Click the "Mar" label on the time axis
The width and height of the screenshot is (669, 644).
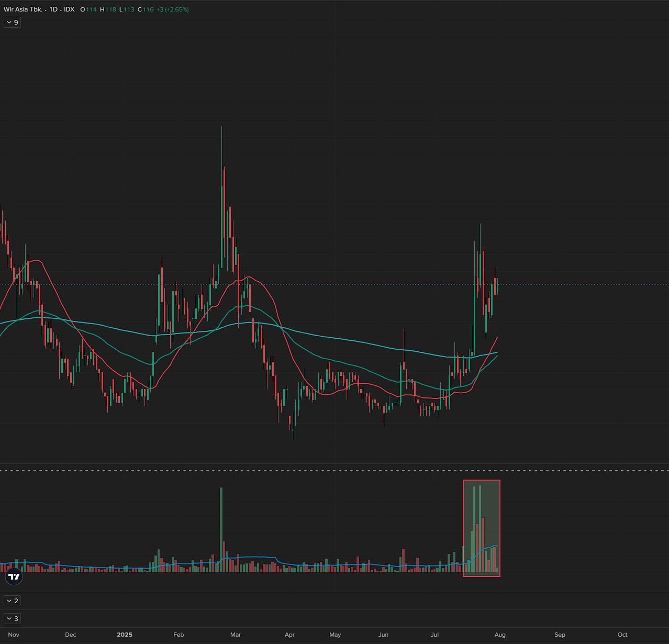tap(236, 634)
